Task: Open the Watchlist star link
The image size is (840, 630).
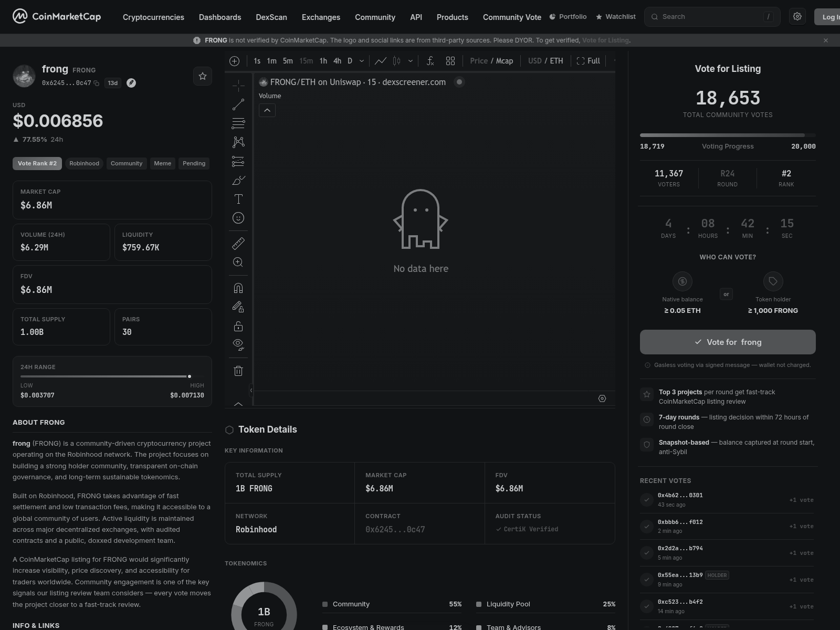Action: 615,17
